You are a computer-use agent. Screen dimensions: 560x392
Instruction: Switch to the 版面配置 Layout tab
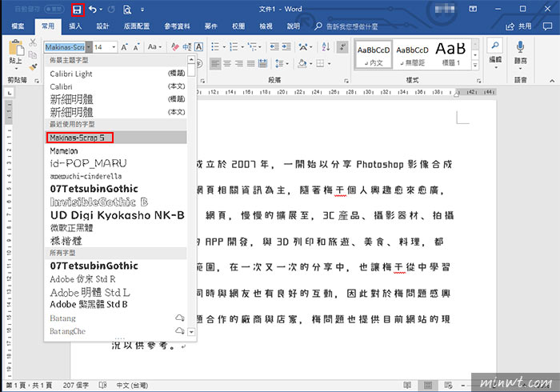tap(137, 26)
